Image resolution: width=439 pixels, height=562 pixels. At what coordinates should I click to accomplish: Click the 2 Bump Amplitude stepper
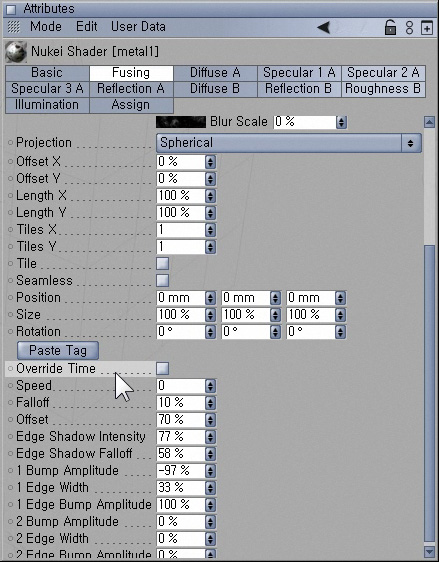[210, 522]
